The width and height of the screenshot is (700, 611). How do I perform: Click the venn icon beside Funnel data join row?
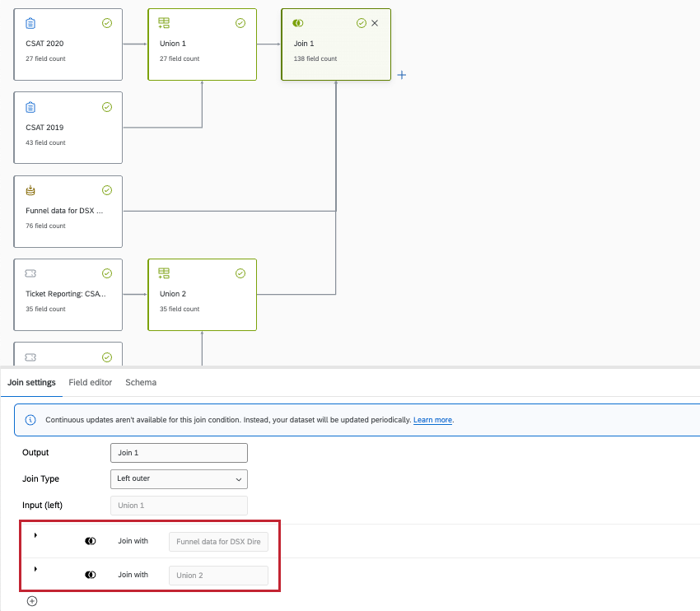pos(91,541)
